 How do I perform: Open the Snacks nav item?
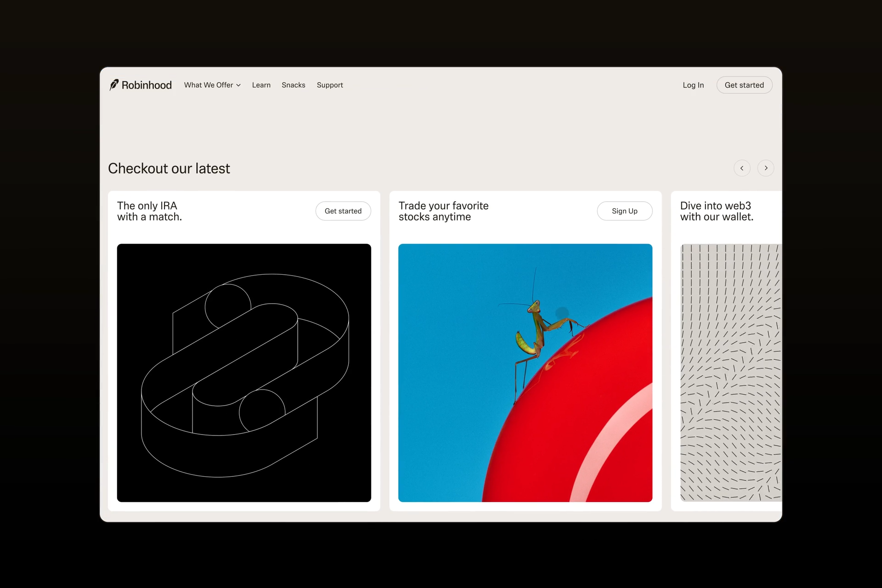[294, 85]
